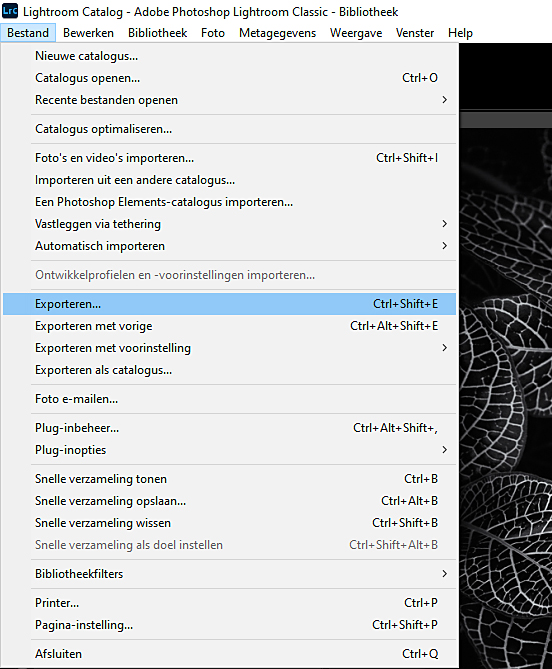Select Foto's en video's importeren...

click(x=230, y=158)
